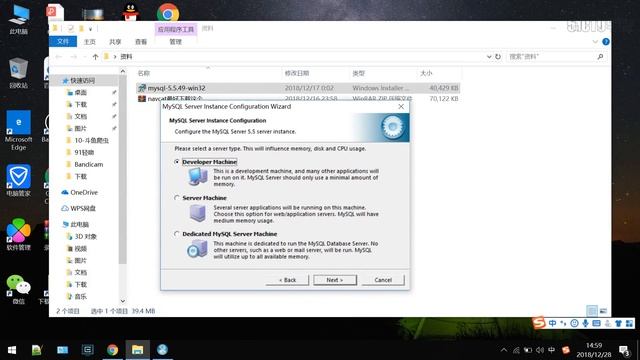This screenshot has height=360, width=640.
Task: Open 桌面 in quick access
Action: (x=80, y=93)
